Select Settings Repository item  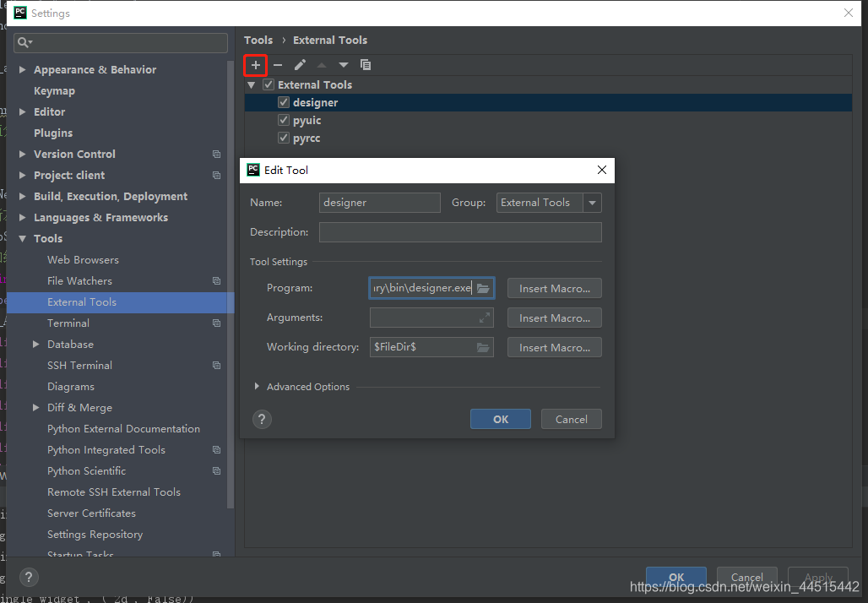[x=95, y=535]
